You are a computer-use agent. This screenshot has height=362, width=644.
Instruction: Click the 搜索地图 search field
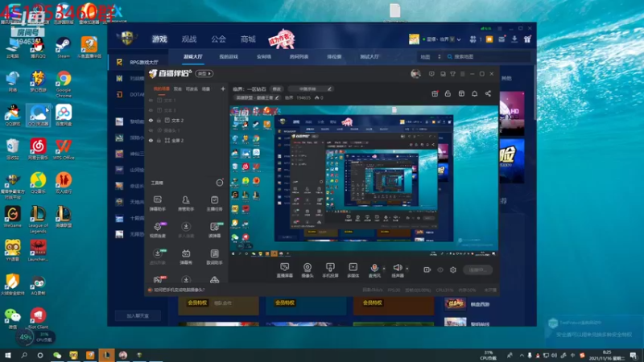click(x=487, y=56)
